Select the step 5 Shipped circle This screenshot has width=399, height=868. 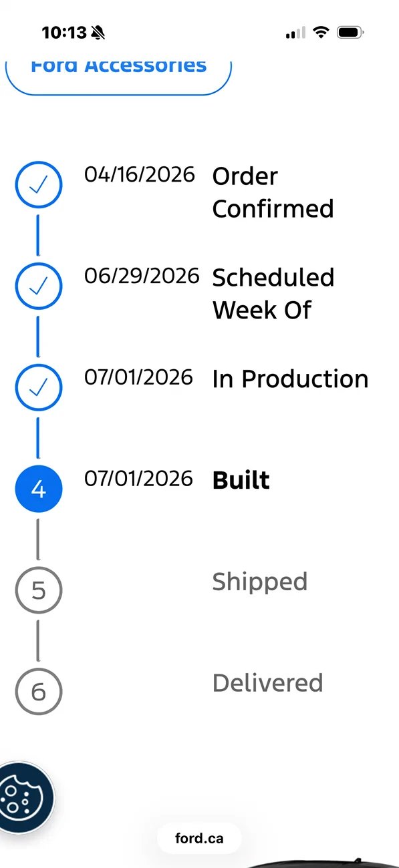39,590
